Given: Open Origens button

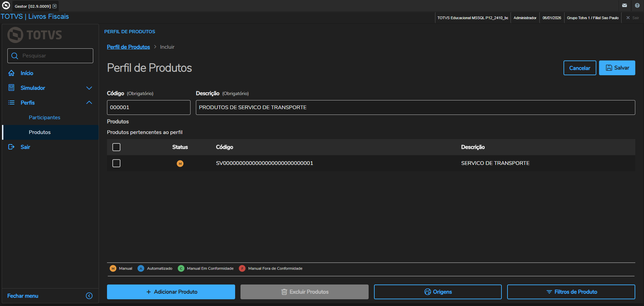Looking at the screenshot, I should tap(438, 292).
